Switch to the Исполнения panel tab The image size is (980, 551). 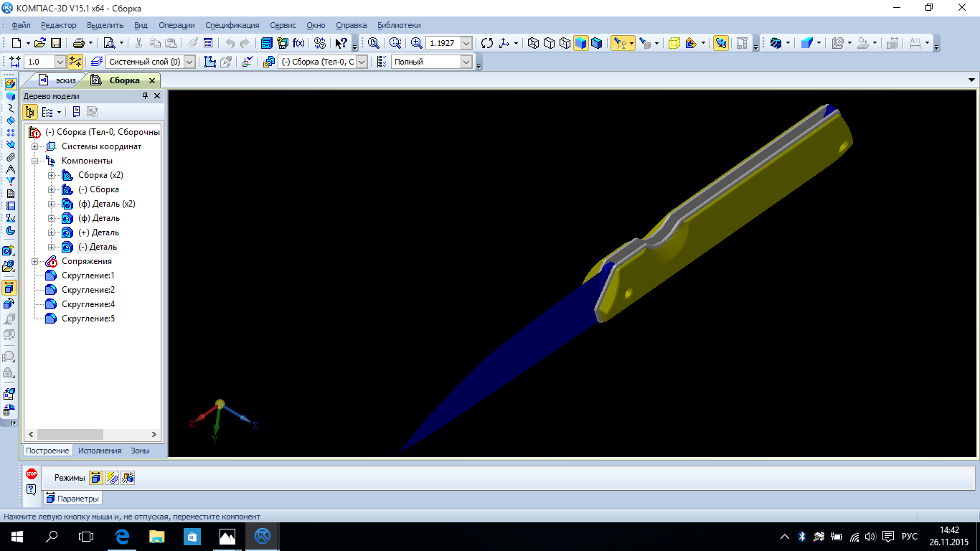[x=100, y=451]
